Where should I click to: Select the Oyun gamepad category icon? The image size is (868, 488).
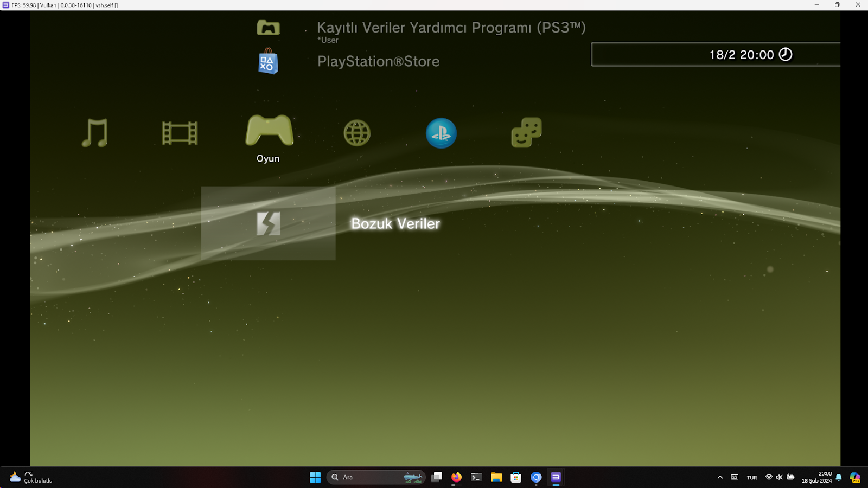click(269, 131)
